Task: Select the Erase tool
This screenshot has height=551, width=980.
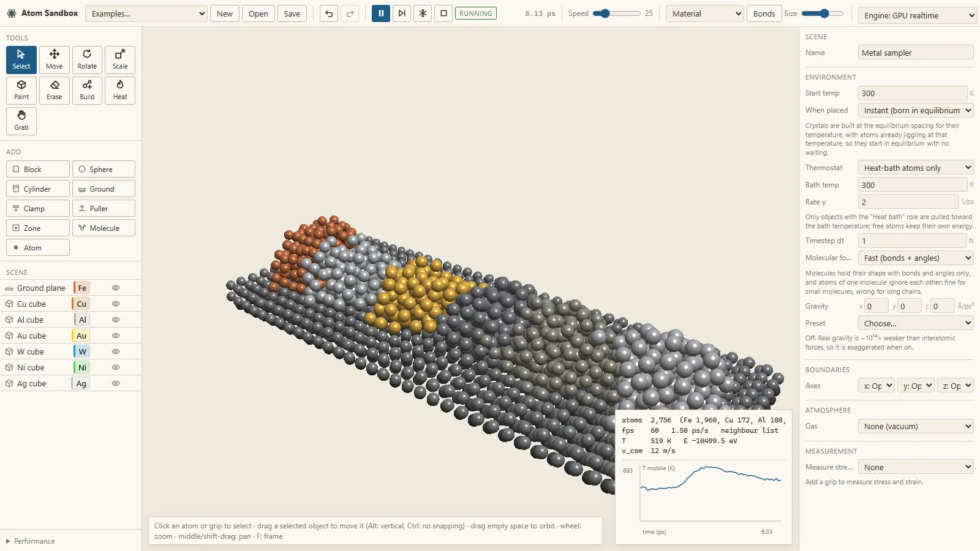Action: 55,91
